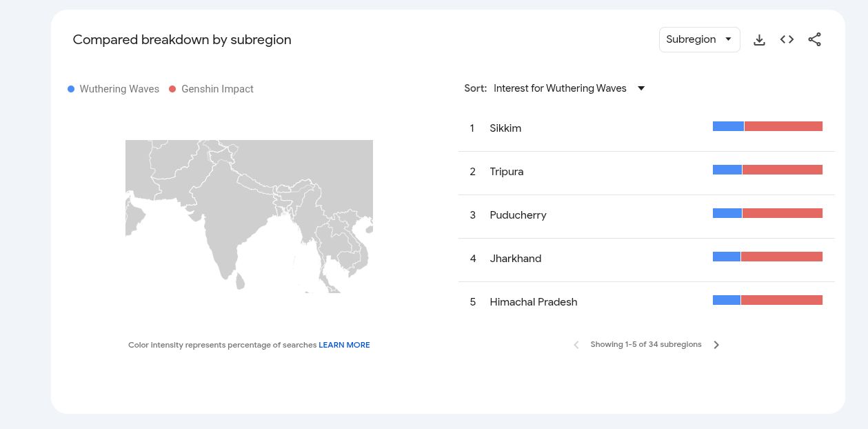
Task: Click Sikkim's red Genshin Impact bar
Action: (x=783, y=126)
